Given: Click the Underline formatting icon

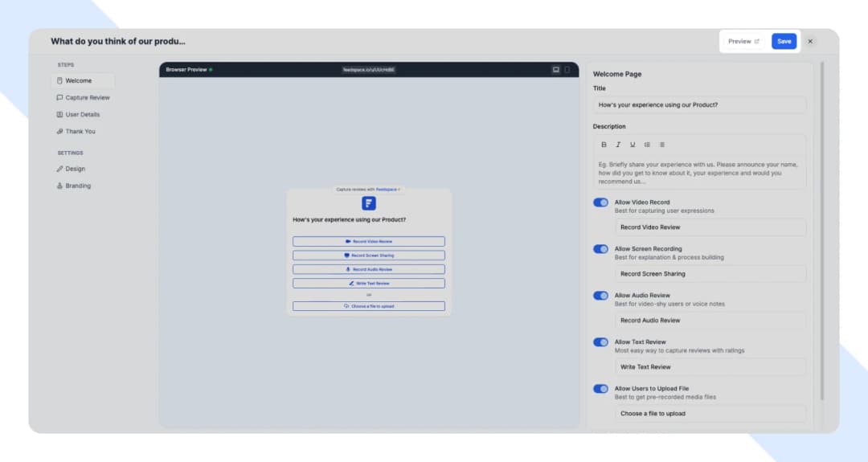Looking at the screenshot, I should point(633,145).
